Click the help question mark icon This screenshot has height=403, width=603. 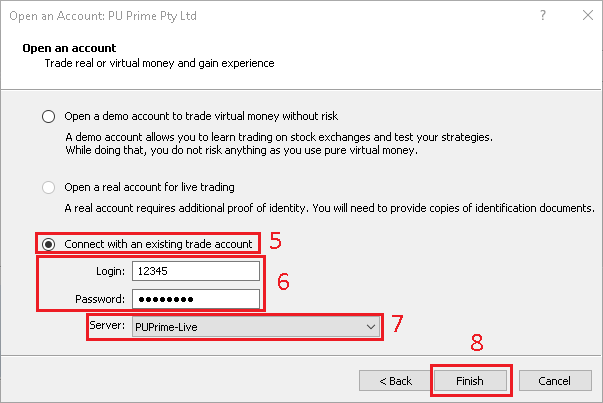(543, 17)
